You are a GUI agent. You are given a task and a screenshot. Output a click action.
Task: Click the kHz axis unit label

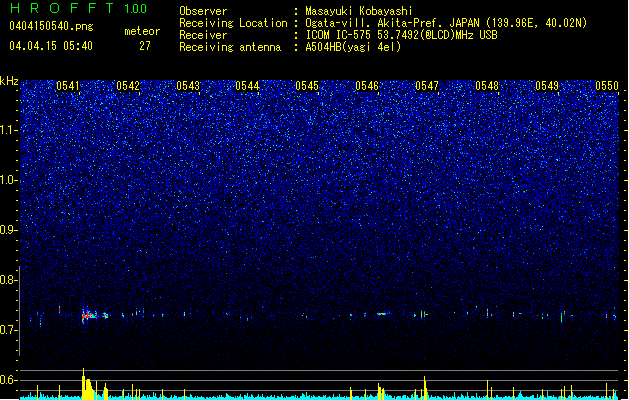pyautogui.click(x=9, y=81)
